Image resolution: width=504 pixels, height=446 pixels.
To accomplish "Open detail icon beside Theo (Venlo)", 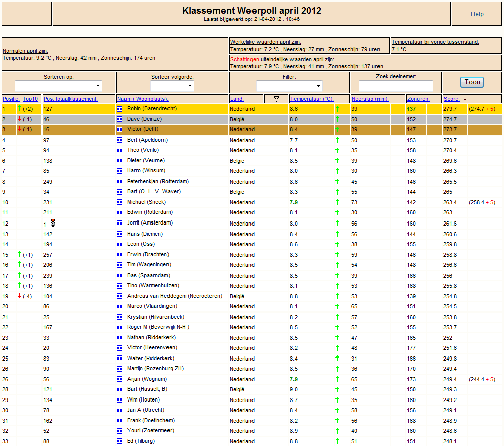I will 119,150.
